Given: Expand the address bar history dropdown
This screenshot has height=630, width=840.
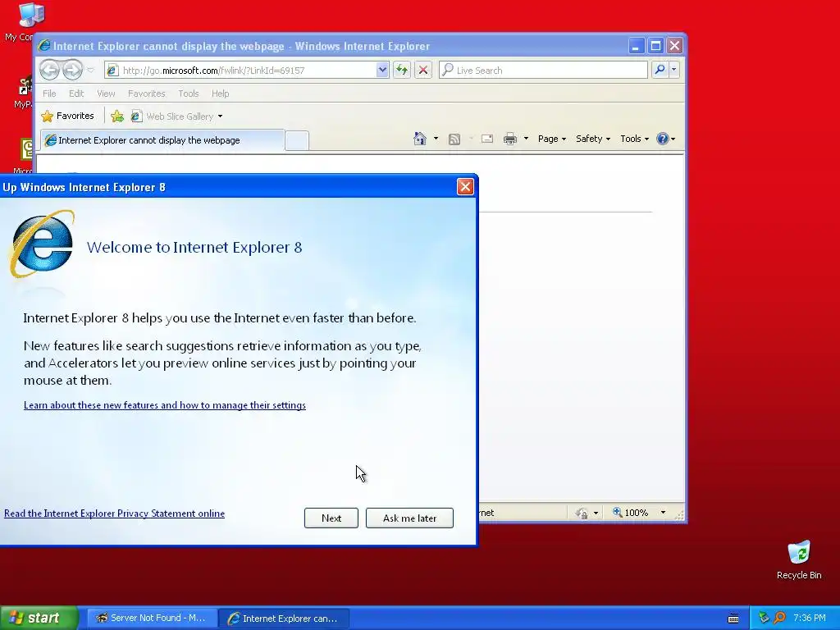Looking at the screenshot, I should click(382, 71).
